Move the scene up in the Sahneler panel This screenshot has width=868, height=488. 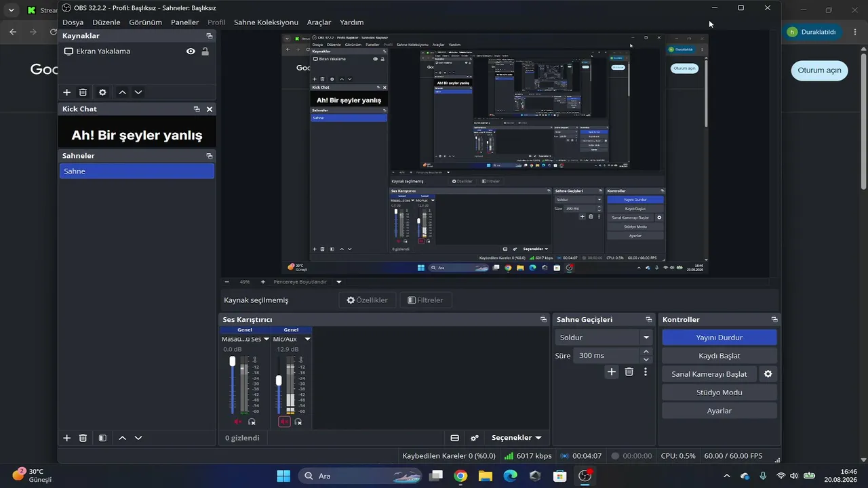(122, 438)
